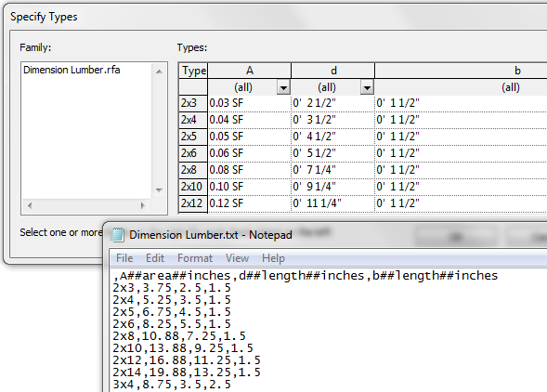
Task: Open the d column filter dropdown
Action: (367, 87)
